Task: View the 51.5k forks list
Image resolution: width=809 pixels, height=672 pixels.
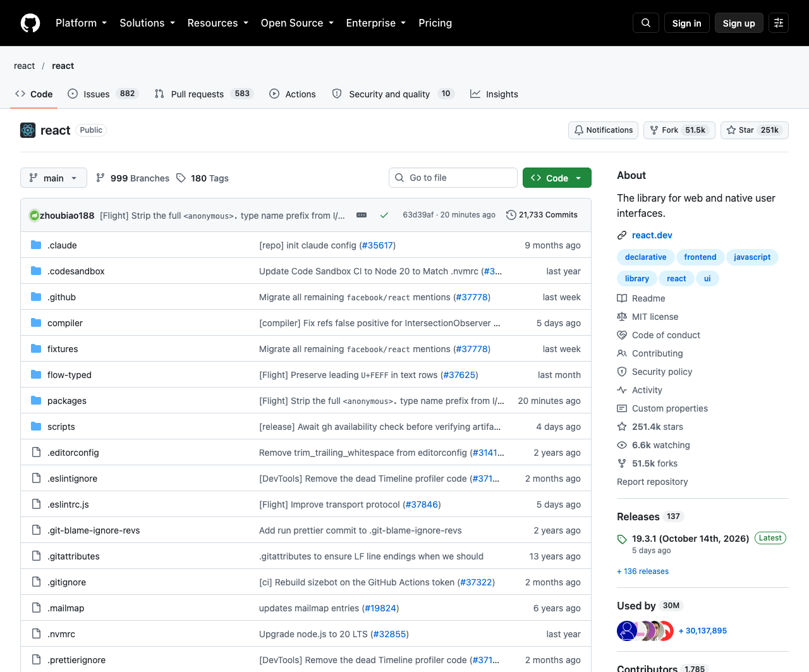Action: point(648,463)
